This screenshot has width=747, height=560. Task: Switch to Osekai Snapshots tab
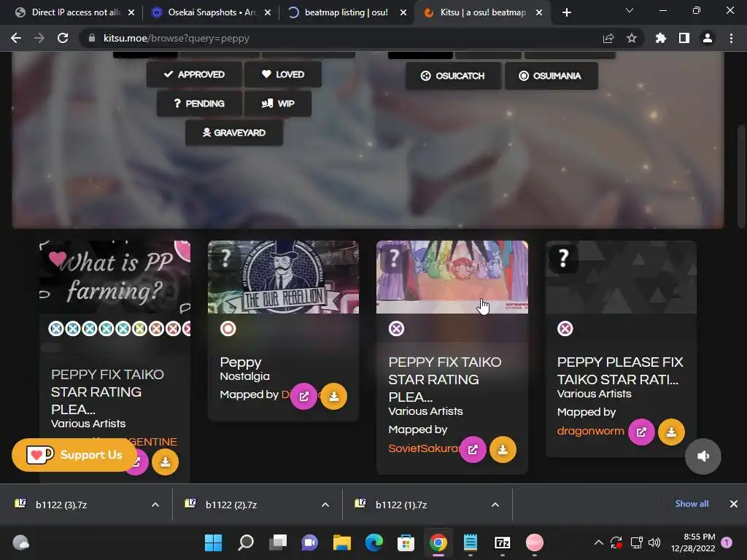(211, 12)
